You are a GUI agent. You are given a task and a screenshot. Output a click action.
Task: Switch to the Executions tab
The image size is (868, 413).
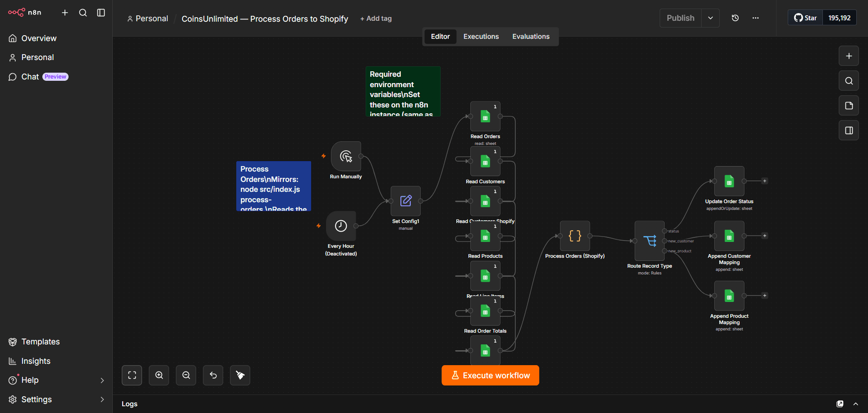481,37
